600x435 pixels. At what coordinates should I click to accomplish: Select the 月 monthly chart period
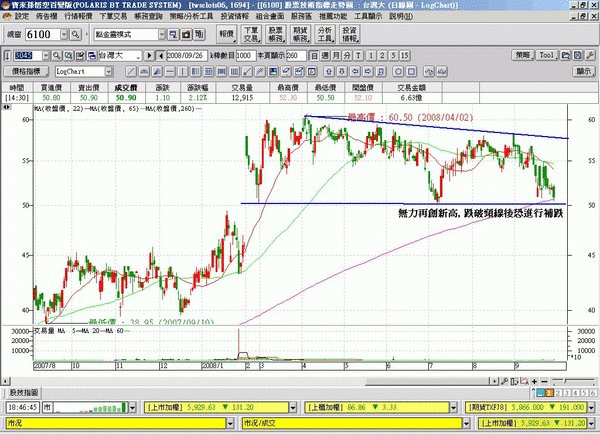coord(336,55)
